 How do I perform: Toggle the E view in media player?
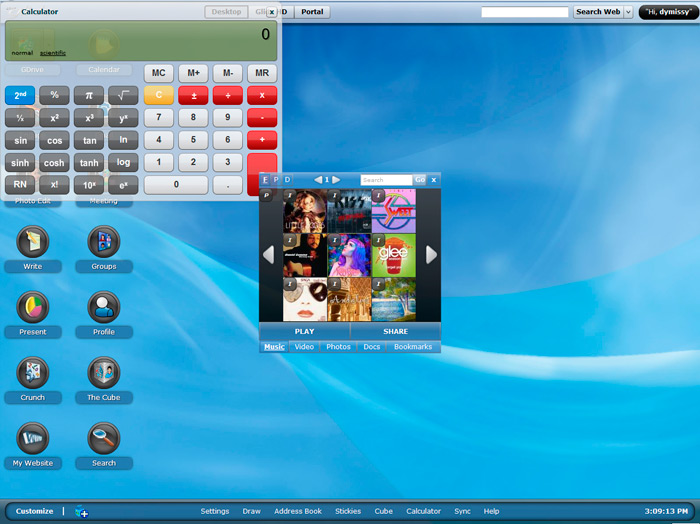[265, 180]
